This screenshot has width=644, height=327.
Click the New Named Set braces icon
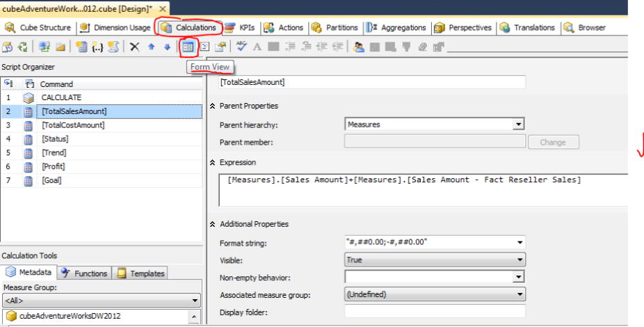click(x=97, y=47)
